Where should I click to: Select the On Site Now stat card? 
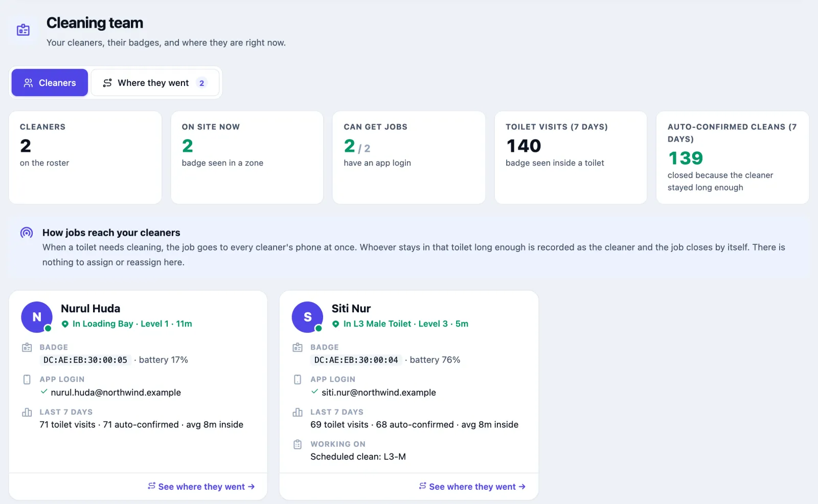tap(247, 157)
